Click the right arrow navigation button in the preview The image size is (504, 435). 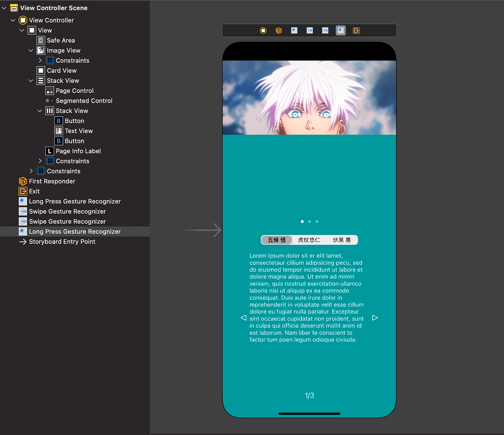[x=375, y=318]
